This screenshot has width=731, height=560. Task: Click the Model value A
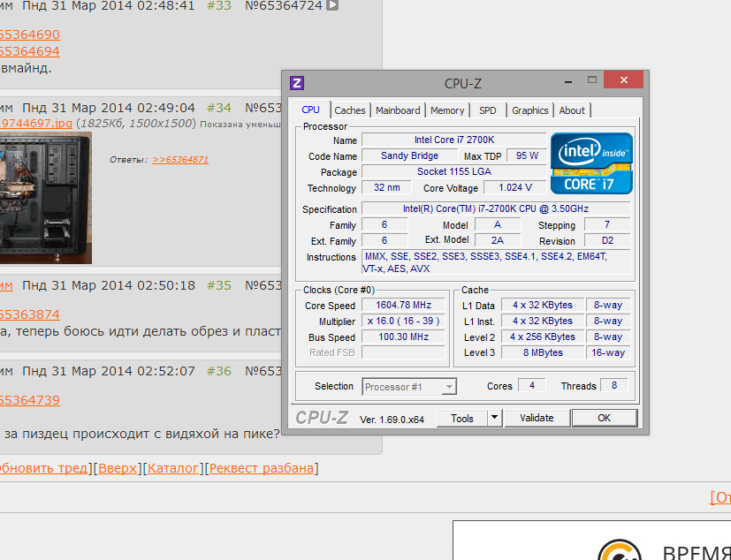(498, 224)
